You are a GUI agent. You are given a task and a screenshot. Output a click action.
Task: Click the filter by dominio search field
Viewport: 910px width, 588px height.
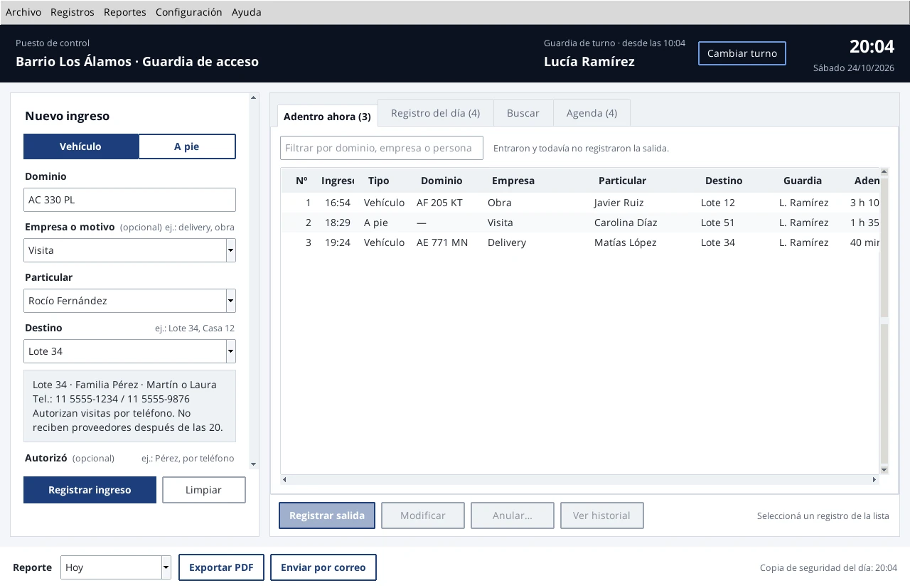(382, 148)
